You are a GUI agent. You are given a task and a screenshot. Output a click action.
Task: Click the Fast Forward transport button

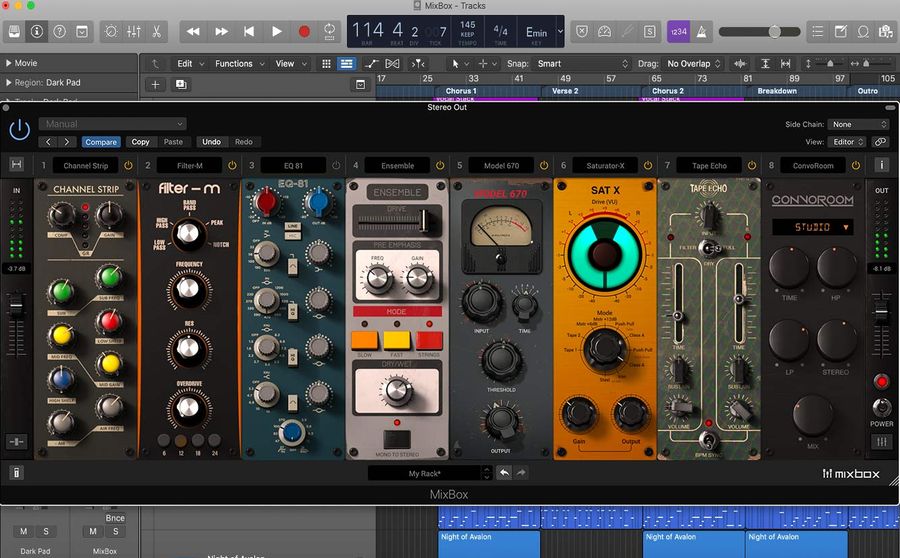click(222, 32)
